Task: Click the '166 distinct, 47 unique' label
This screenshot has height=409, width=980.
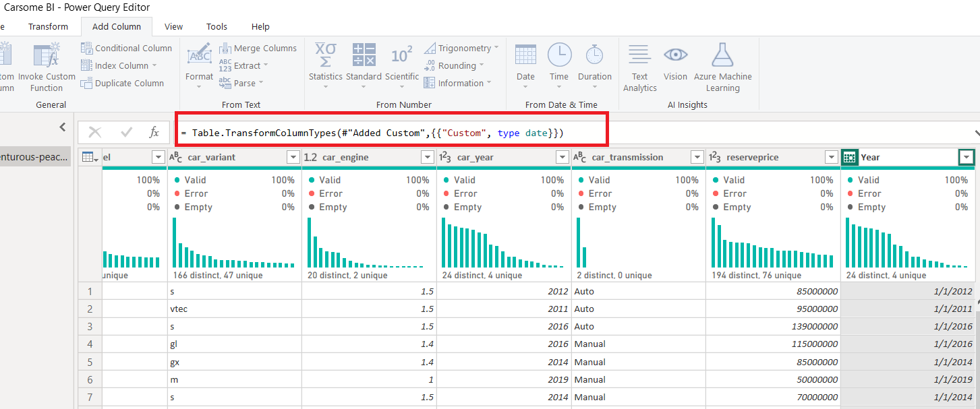Action: coord(218,275)
